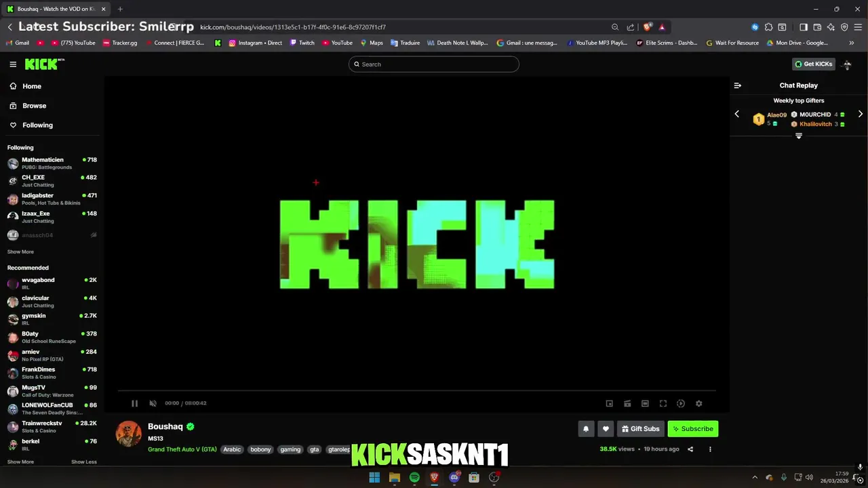The height and width of the screenshot is (488, 868).
Task: Open the Windows Start menu
Action: point(374,477)
